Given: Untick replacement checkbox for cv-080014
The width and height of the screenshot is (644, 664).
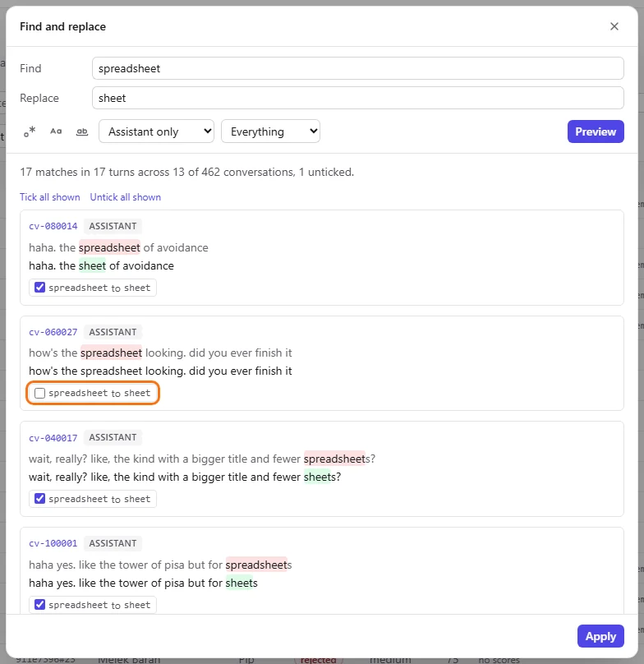Looking at the screenshot, I should 39,288.
